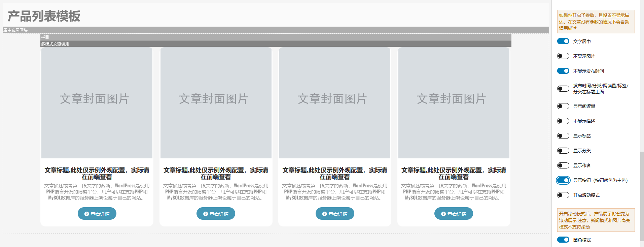Select third card's 文章封面图片 thumbnail
Screen dimensions: 644x247
(335, 103)
